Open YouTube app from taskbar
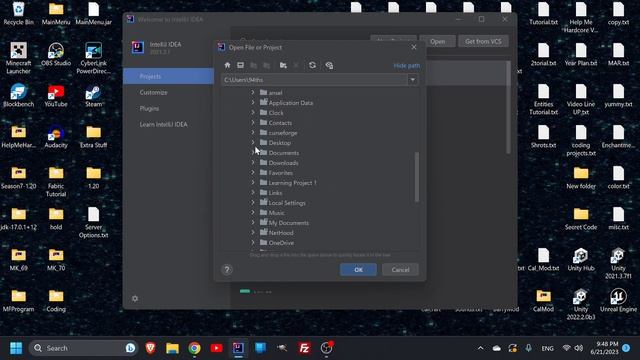 coord(216,348)
